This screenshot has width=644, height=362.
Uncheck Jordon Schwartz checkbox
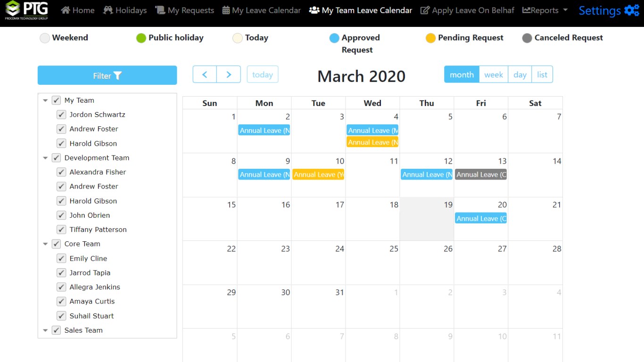(x=61, y=115)
